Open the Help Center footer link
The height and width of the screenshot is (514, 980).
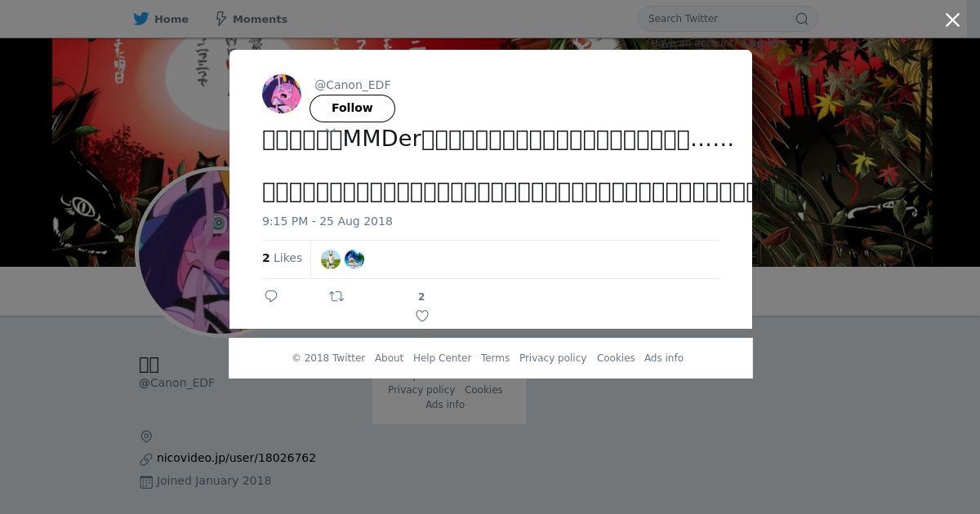pos(442,358)
